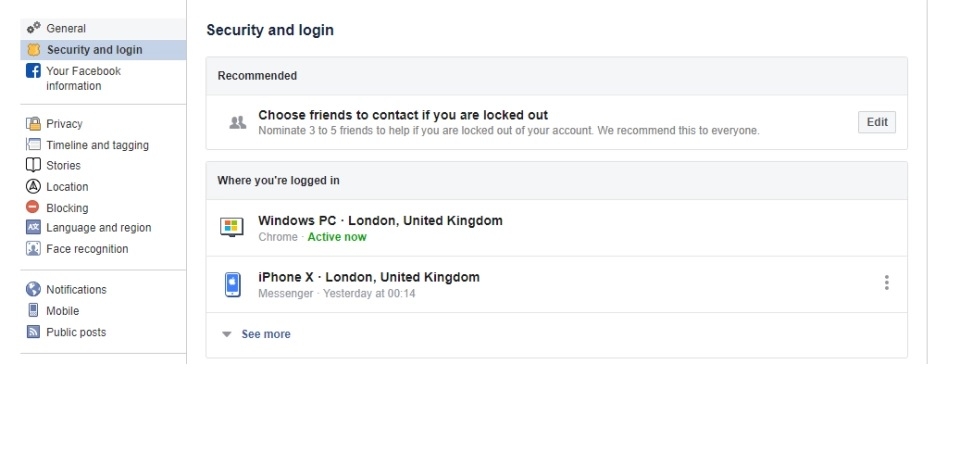
Task: Click the Stories book icon
Action: [x=33, y=166]
